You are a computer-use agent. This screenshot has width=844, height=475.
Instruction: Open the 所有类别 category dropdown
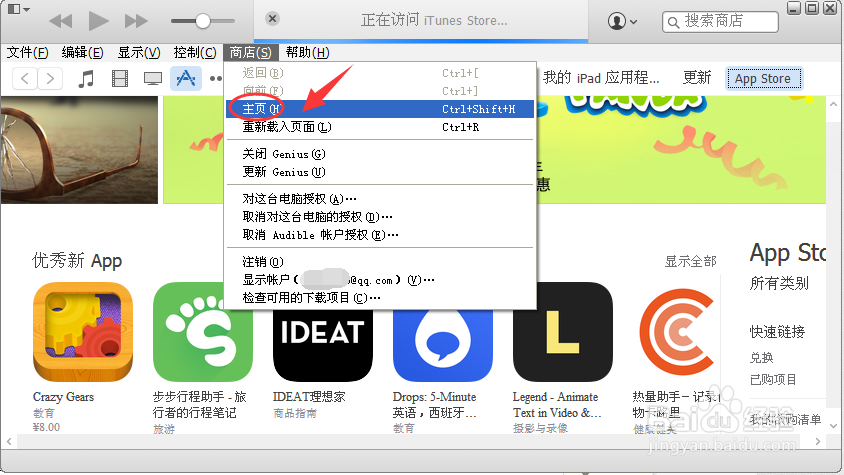pyautogui.click(x=779, y=283)
